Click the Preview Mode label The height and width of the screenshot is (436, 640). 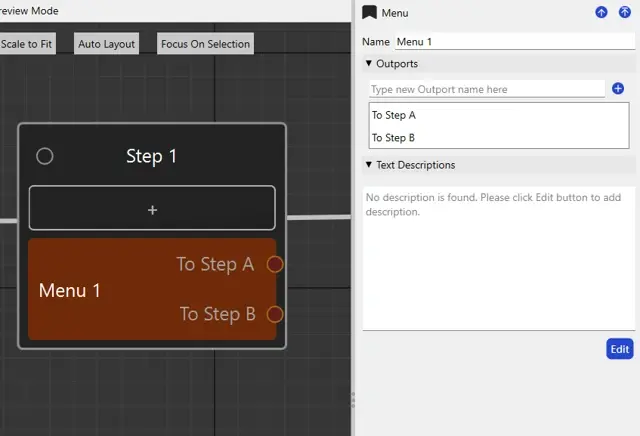click(x=29, y=11)
